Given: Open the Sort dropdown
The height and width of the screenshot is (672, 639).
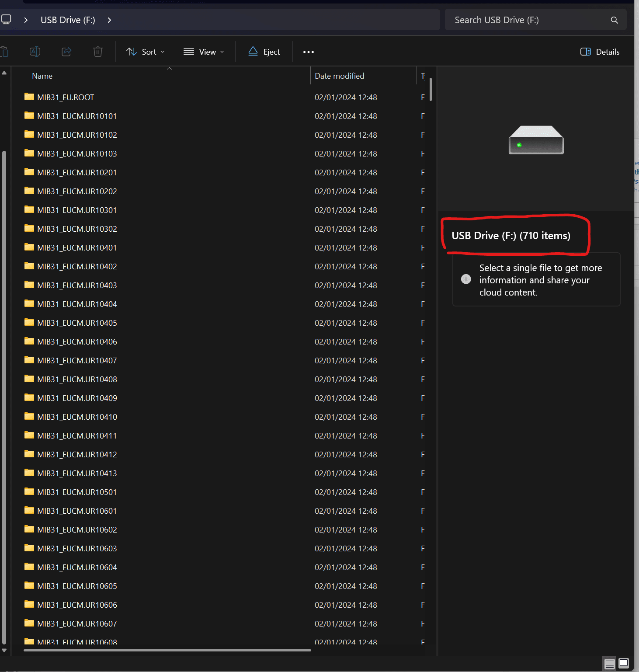Looking at the screenshot, I should click(x=146, y=52).
